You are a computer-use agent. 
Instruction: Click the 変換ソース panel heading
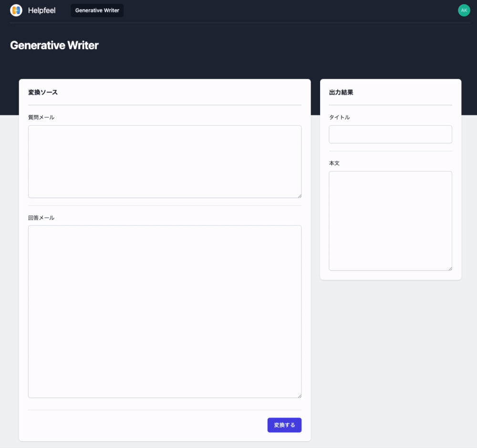(42, 92)
